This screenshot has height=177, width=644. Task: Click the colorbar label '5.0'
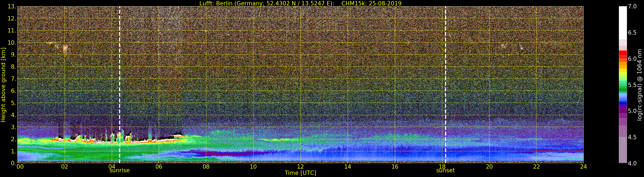click(632, 111)
